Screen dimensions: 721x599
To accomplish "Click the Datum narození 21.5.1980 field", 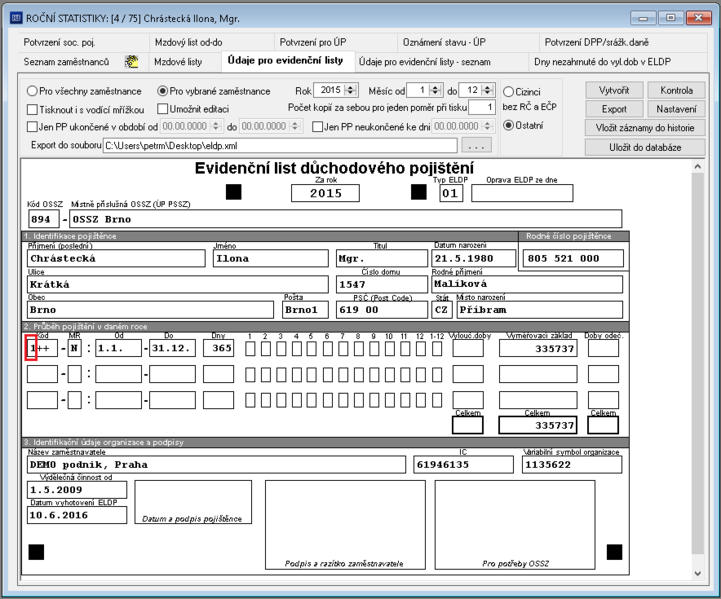I will pyautogui.click(x=475, y=258).
